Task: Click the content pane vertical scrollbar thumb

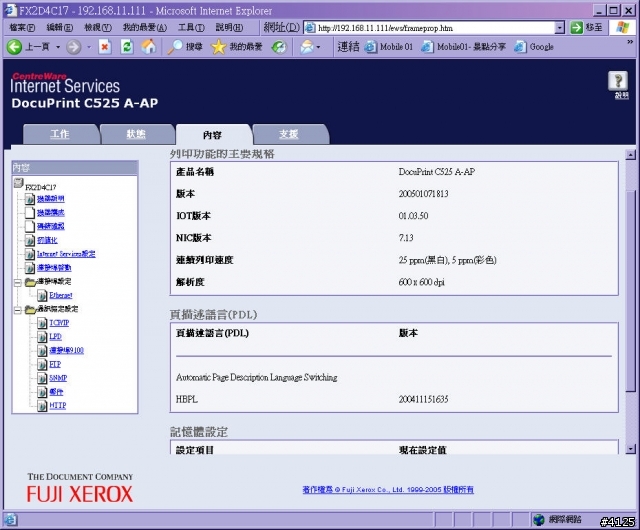Action: (631, 289)
